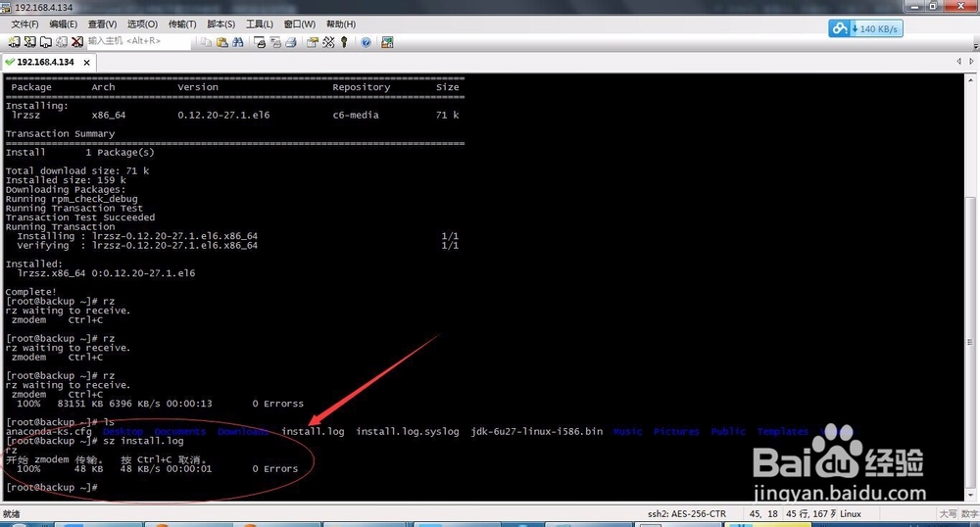This screenshot has height=527, width=980.
Task: Open the 工具(L) menu
Action: [x=260, y=24]
